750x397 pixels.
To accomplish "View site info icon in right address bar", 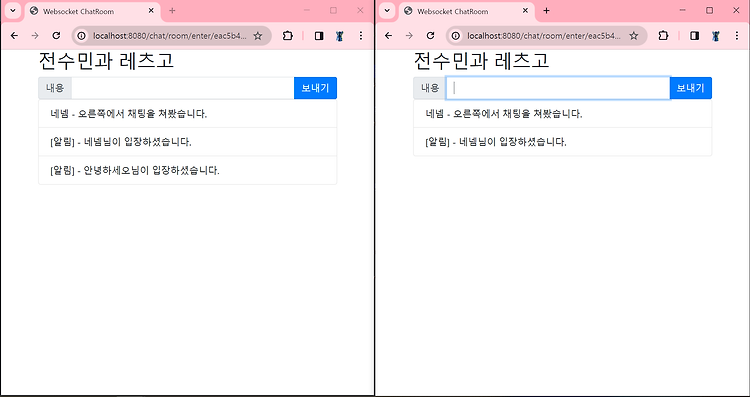I will pyautogui.click(x=456, y=36).
